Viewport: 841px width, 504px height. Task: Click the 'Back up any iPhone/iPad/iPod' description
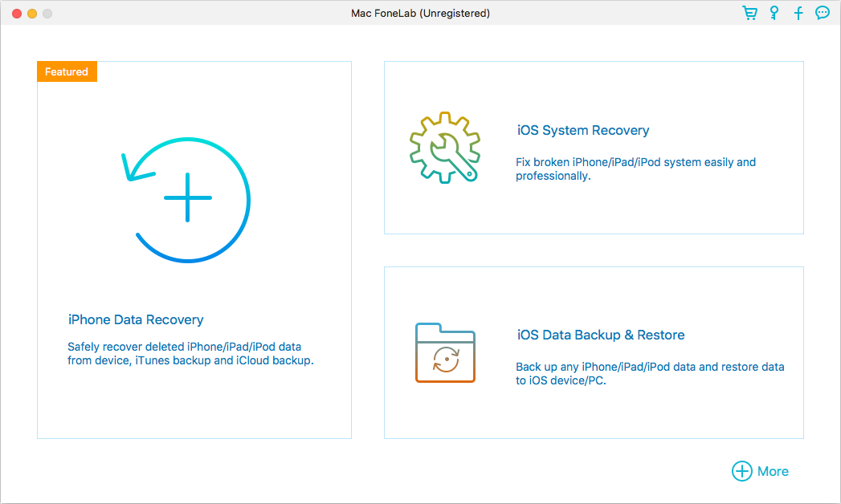650,373
